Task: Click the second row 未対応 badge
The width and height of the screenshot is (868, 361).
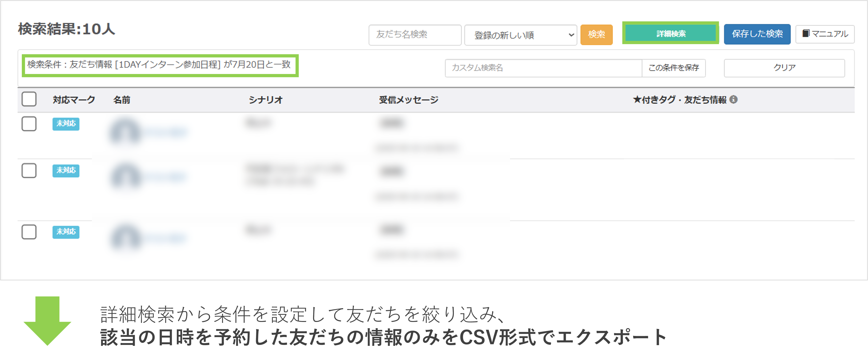Action: pyautogui.click(x=66, y=171)
